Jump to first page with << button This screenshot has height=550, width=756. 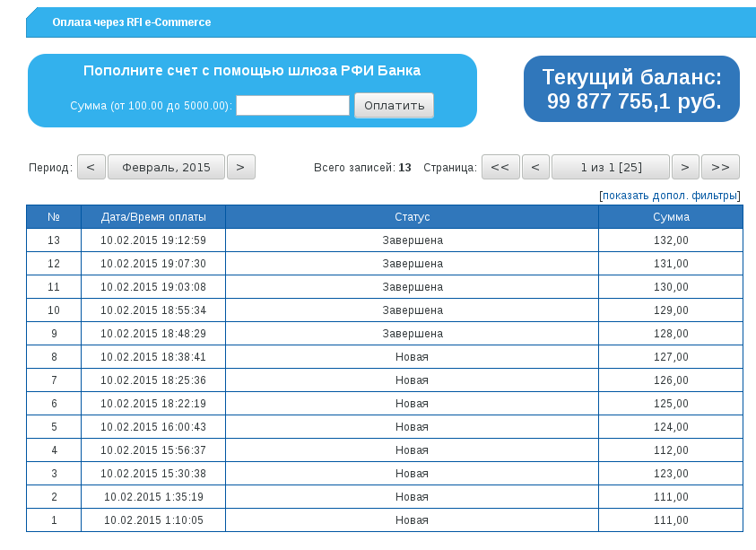(500, 167)
